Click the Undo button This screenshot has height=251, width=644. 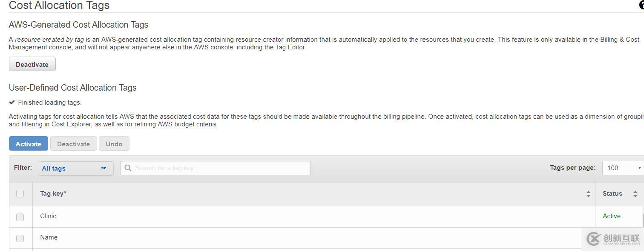114,144
